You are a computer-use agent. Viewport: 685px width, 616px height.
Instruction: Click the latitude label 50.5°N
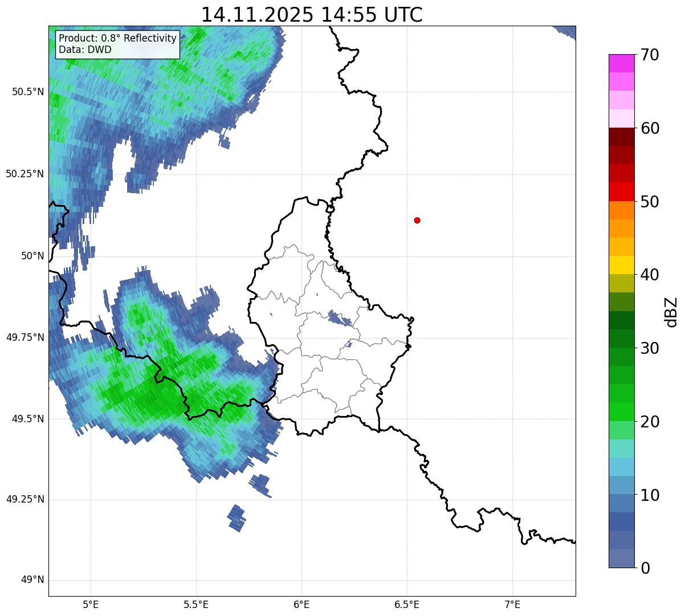(x=28, y=92)
